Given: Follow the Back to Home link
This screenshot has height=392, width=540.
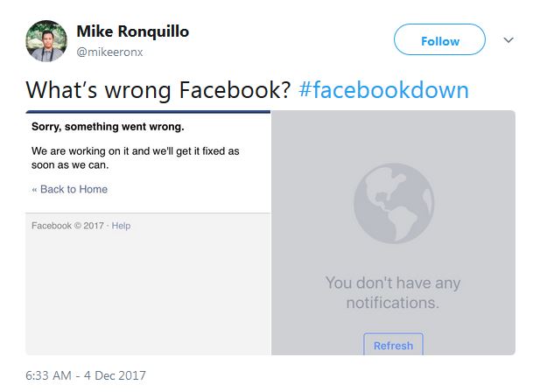Looking at the screenshot, I should 74,189.
